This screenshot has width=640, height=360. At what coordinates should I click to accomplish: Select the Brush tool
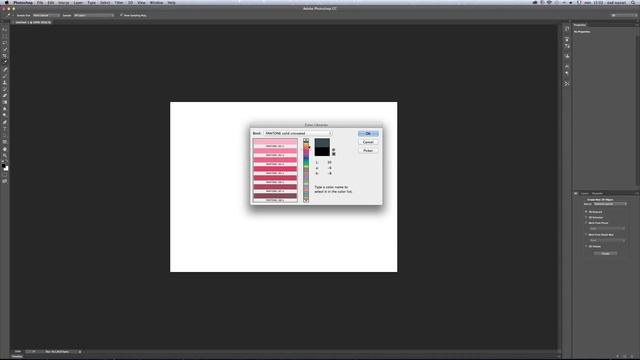(x=5, y=76)
